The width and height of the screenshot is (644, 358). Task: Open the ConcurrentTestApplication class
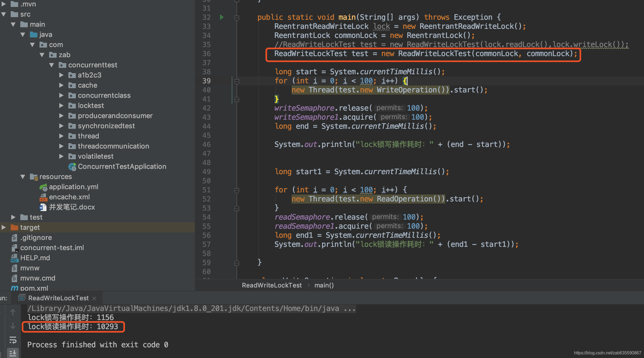click(x=122, y=166)
